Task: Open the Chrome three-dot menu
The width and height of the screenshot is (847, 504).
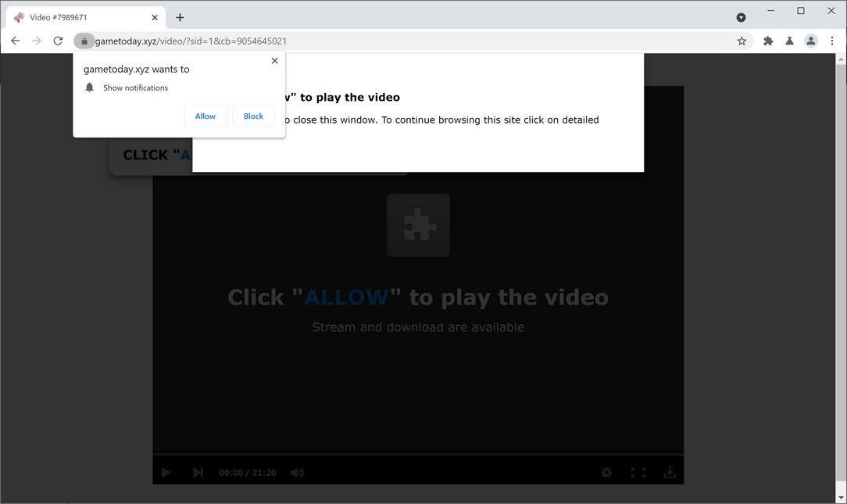Action: [x=831, y=41]
